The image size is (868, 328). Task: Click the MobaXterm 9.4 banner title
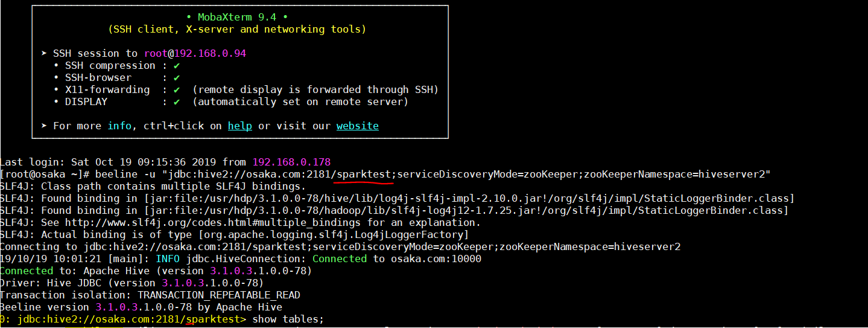coord(237,17)
